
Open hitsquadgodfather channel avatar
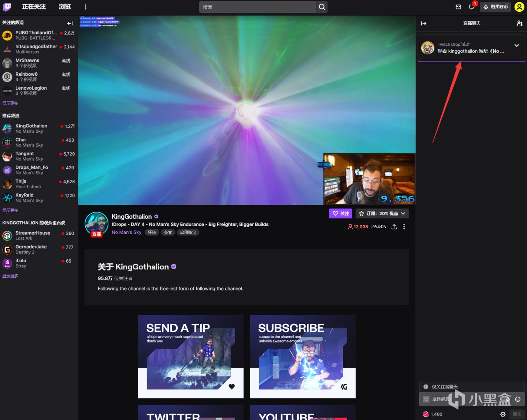(x=7, y=49)
